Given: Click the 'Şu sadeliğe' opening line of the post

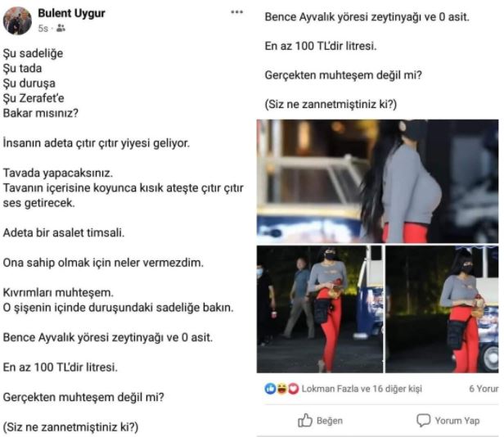Looking at the screenshot, I should click(x=33, y=53).
